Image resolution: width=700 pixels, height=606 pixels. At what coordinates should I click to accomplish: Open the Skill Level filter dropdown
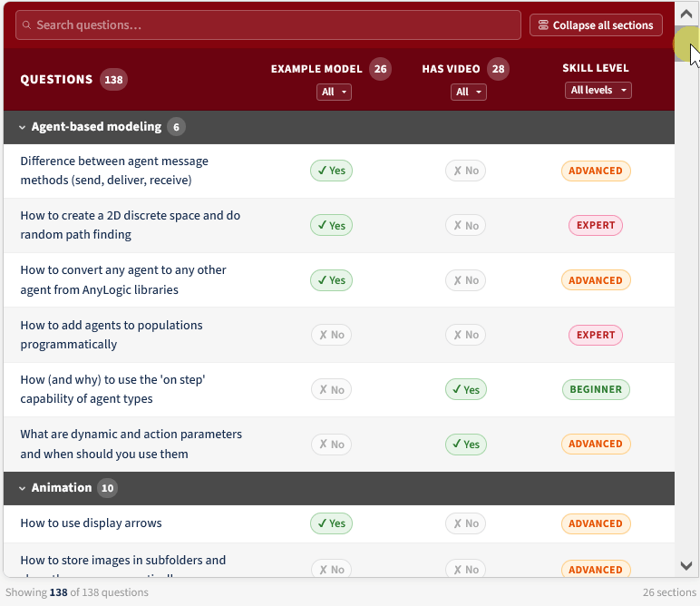click(x=598, y=90)
